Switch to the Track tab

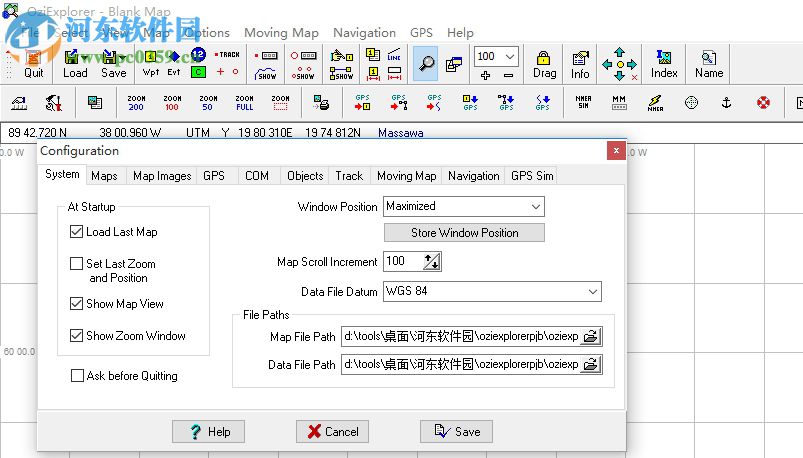click(x=349, y=176)
